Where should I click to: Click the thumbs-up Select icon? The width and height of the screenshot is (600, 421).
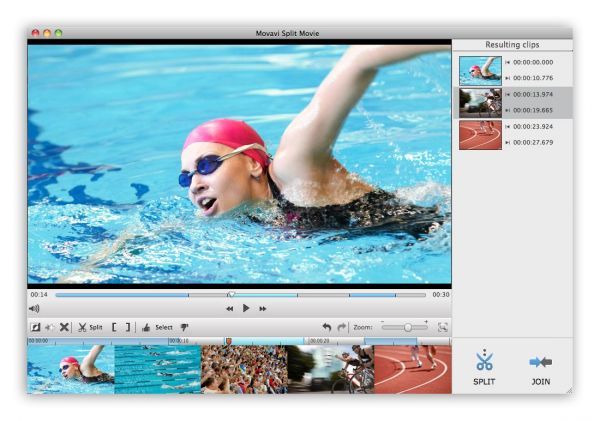pos(146,327)
